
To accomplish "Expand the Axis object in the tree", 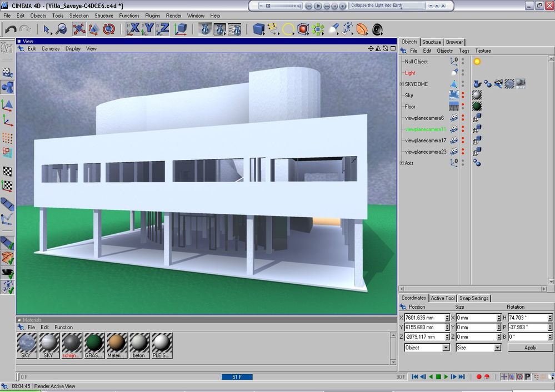I will pos(402,163).
